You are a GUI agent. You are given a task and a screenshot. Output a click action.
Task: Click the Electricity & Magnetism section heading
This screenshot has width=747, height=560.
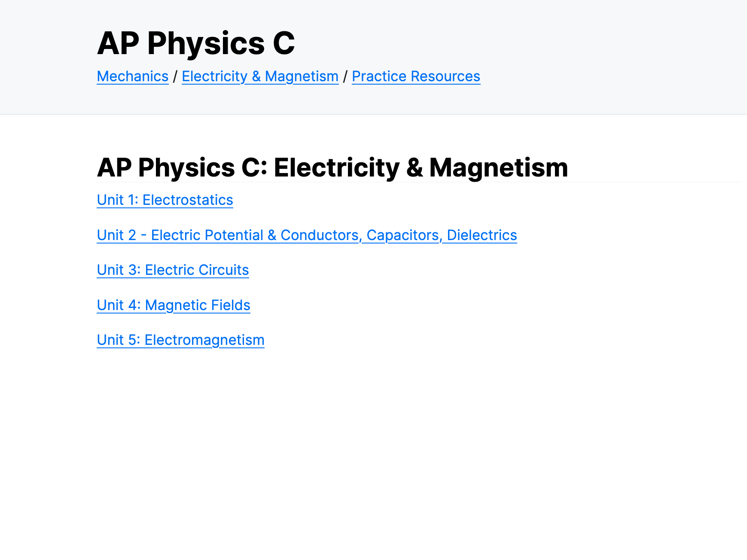pyautogui.click(x=332, y=167)
